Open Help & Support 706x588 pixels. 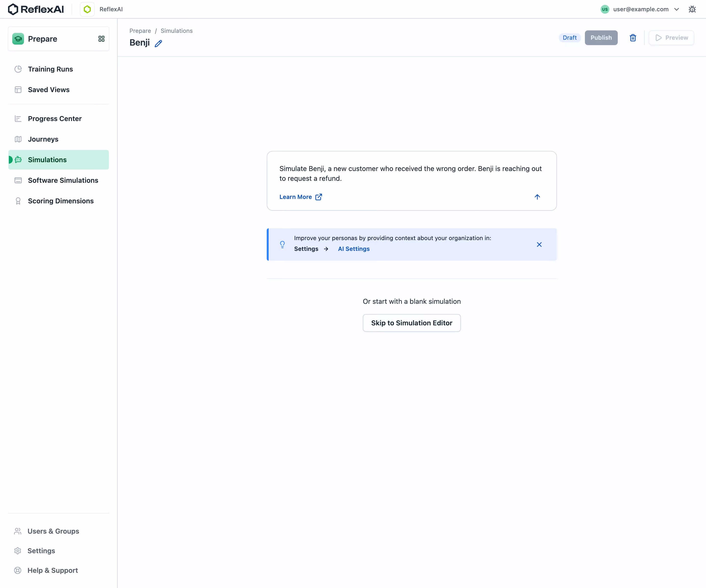(59, 570)
